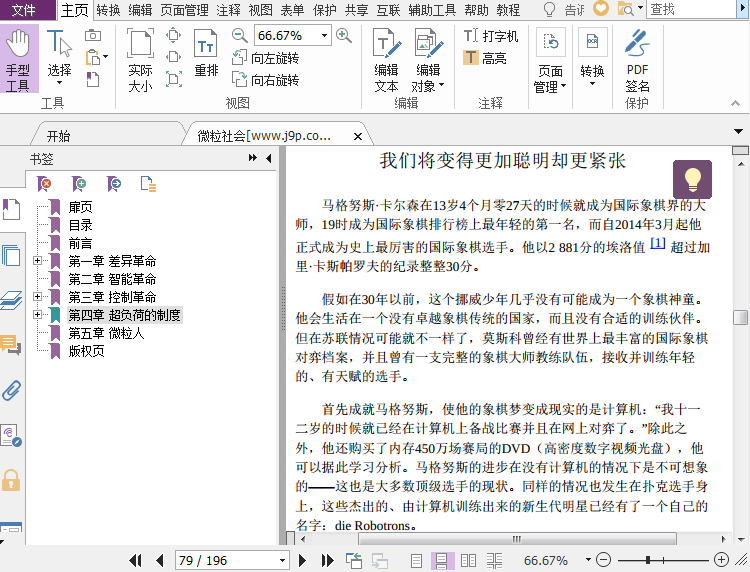Open Page Management (页面管理)
Screen dimensions: 750x572
(x=550, y=60)
